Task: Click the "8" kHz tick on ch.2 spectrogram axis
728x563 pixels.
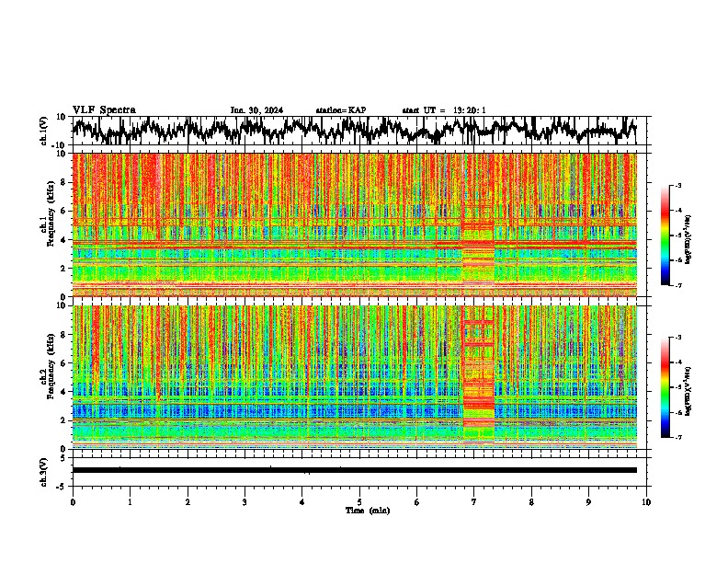Action: coord(63,335)
